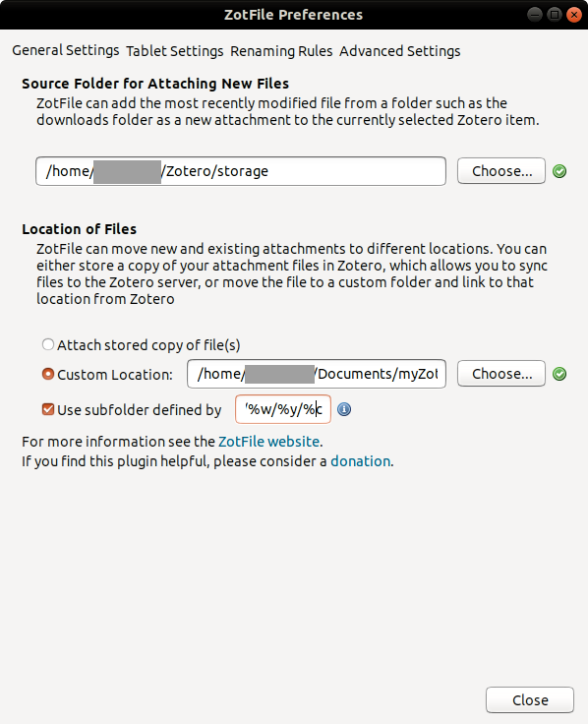Click the blue info icon beside subfolder field
The height and width of the screenshot is (724, 588).
[x=344, y=409]
